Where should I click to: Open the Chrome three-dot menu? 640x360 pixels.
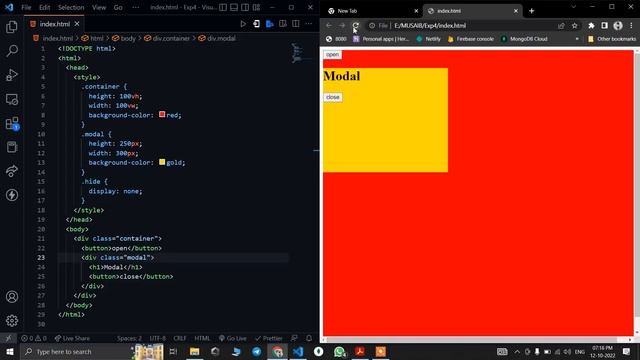(x=631, y=26)
